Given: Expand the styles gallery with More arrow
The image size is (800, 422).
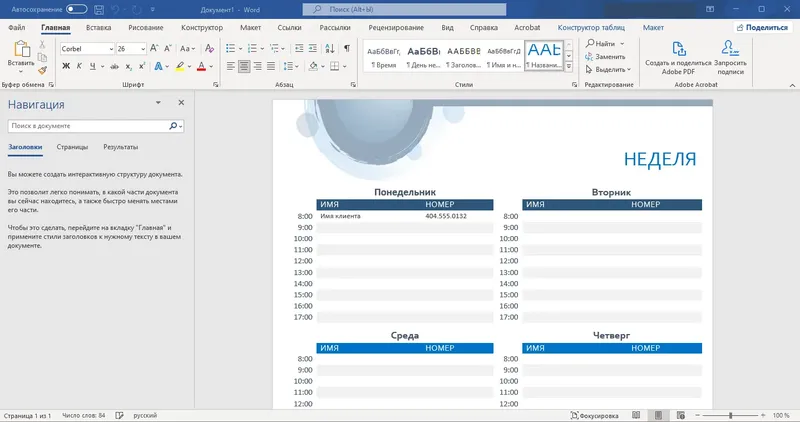Looking at the screenshot, I should (569, 67).
